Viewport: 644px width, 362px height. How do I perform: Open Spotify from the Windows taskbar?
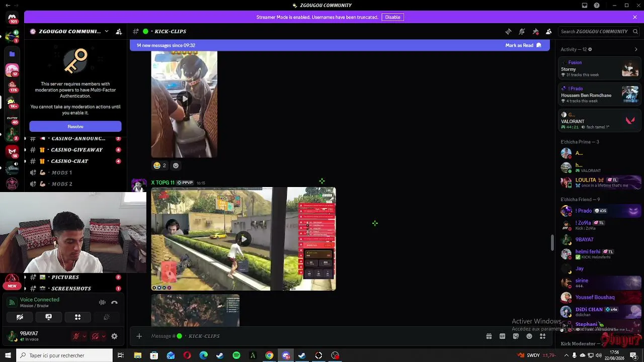click(x=236, y=355)
